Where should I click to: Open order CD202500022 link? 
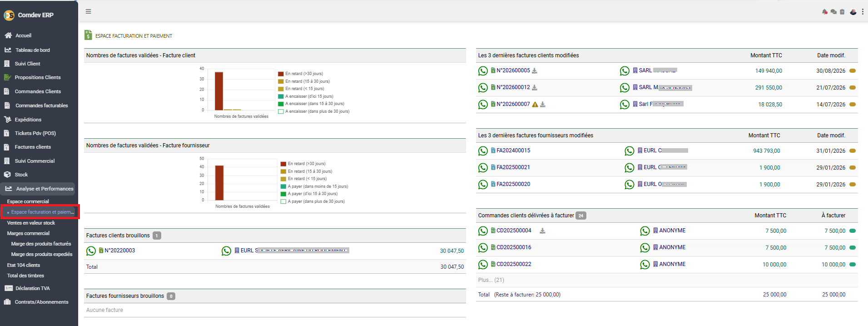pyautogui.click(x=514, y=264)
